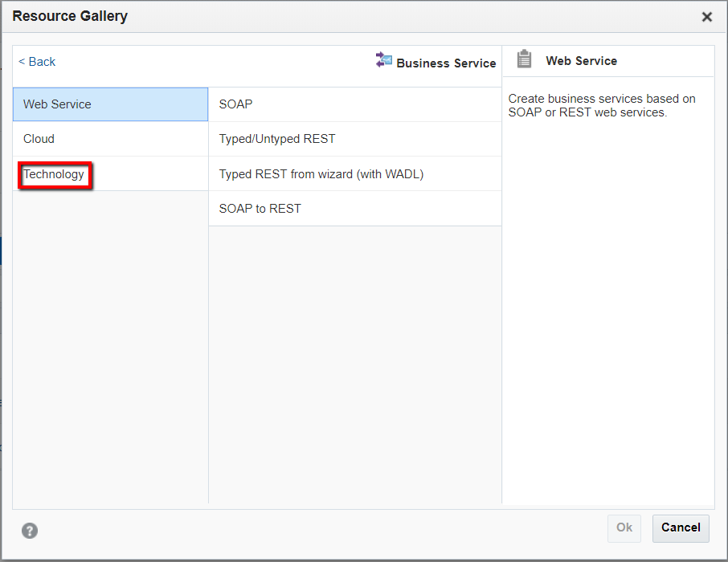Image resolution: width=728 pixels, height=562 pixels.
Task: Click the Web Service clipboard icon
Action: pyautogui.click(x=525, y=59)
